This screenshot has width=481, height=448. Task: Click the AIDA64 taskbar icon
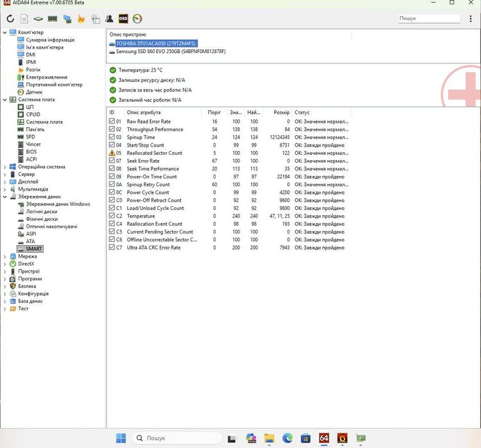coord(324,438)
